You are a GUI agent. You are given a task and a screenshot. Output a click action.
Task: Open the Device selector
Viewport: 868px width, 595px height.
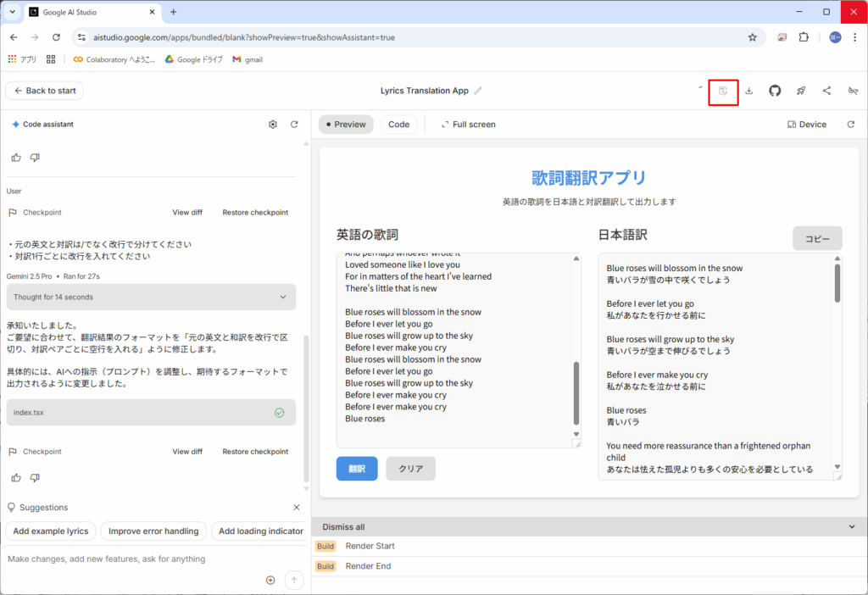tap(807, 125)
